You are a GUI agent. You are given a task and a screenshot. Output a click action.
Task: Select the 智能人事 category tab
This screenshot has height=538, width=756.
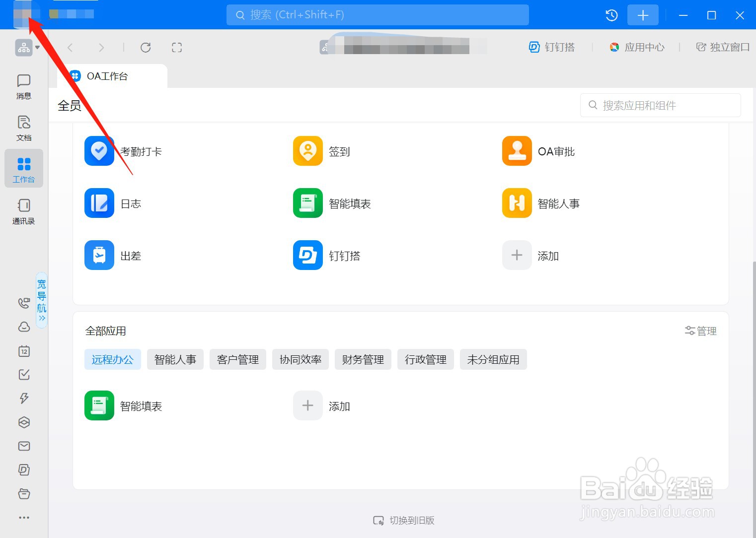pos(175,359)
